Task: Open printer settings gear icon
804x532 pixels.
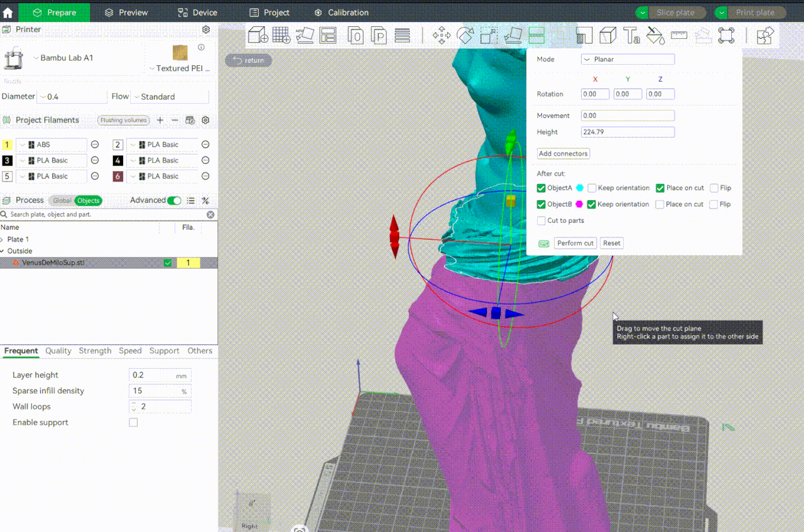Action: pyautogui.click(x=206, y=30)
